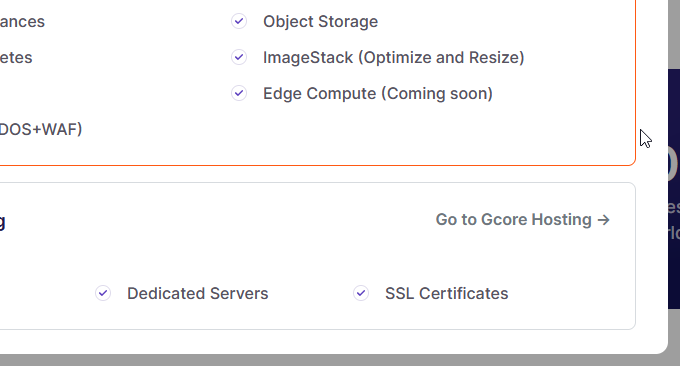
Task: Open the Go to Gcore Hosting link
Action: pos(523,220)
